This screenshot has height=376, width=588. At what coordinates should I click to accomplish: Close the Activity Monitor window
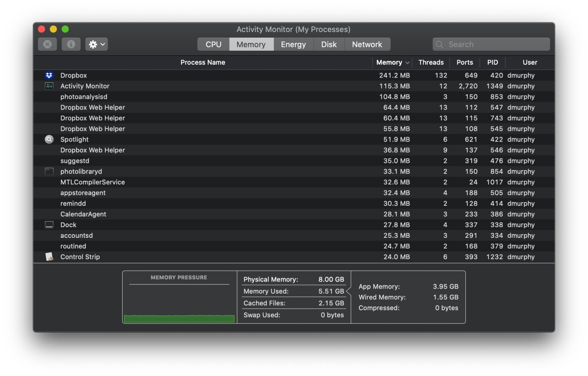[x=42, y=29]
